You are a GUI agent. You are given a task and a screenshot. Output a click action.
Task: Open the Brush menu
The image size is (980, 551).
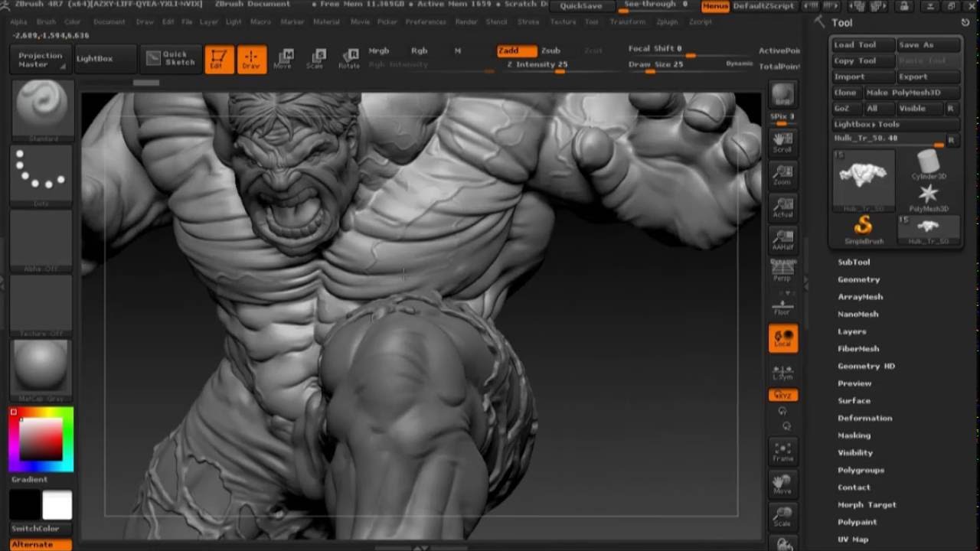point(46,22)
